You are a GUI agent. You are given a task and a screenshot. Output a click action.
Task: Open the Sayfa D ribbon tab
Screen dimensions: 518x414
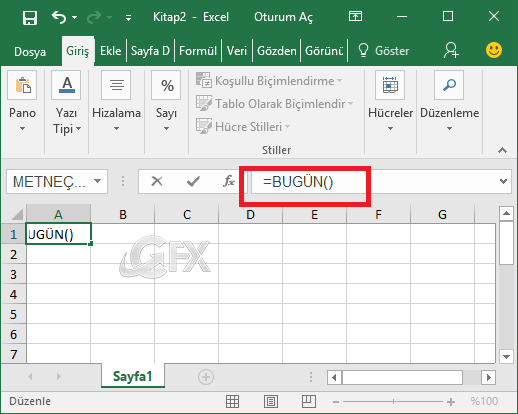coord(150,51)
